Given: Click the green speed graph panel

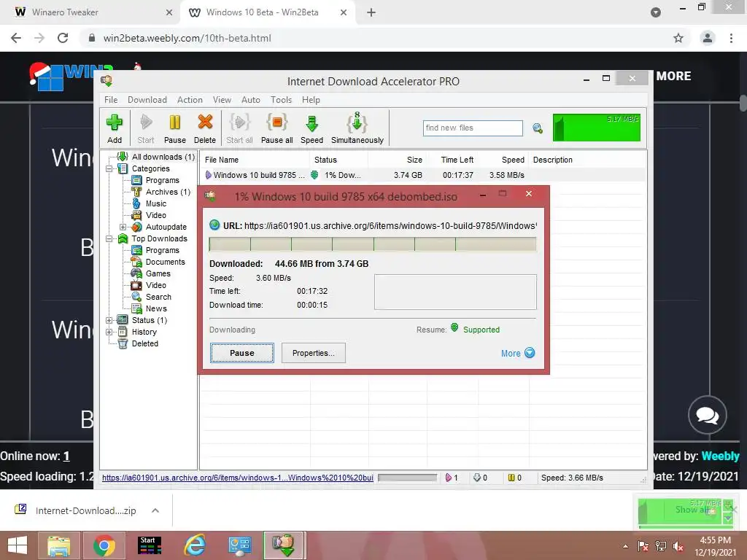Looking at the screenshot, I should [x=597, y=128].
